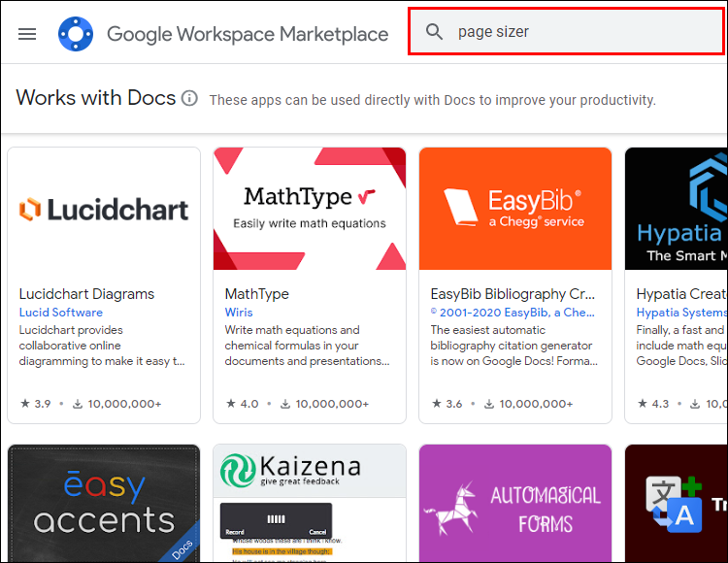Image resolution: width=728 pixels, height=563 pixels.
Task: Open the EasyBib banner image
Action: [515, 209]
